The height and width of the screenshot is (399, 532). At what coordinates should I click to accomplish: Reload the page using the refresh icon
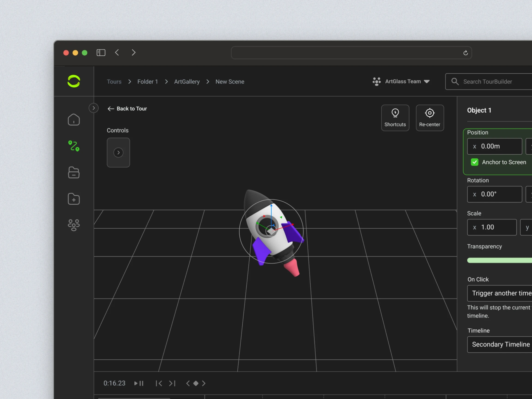465,53
